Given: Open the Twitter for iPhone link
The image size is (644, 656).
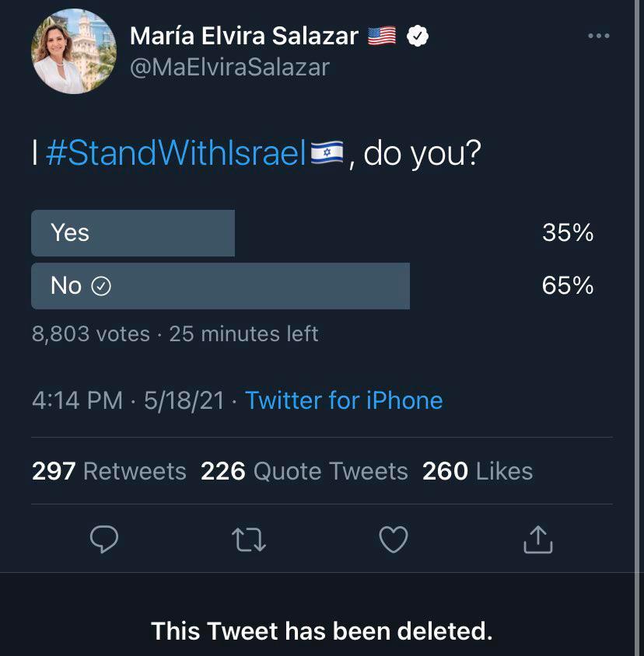Looking at the screenshot, I should click(344, 400).
